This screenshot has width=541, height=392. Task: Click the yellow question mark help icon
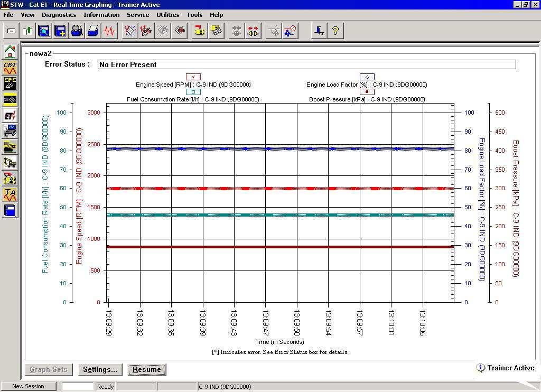[x=335, y=31]
